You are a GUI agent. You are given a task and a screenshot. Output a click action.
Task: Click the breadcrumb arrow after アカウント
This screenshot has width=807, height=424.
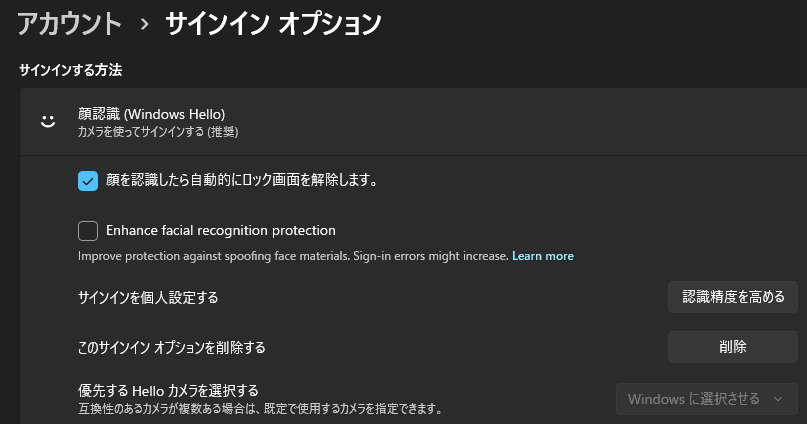tap(144, 24)
